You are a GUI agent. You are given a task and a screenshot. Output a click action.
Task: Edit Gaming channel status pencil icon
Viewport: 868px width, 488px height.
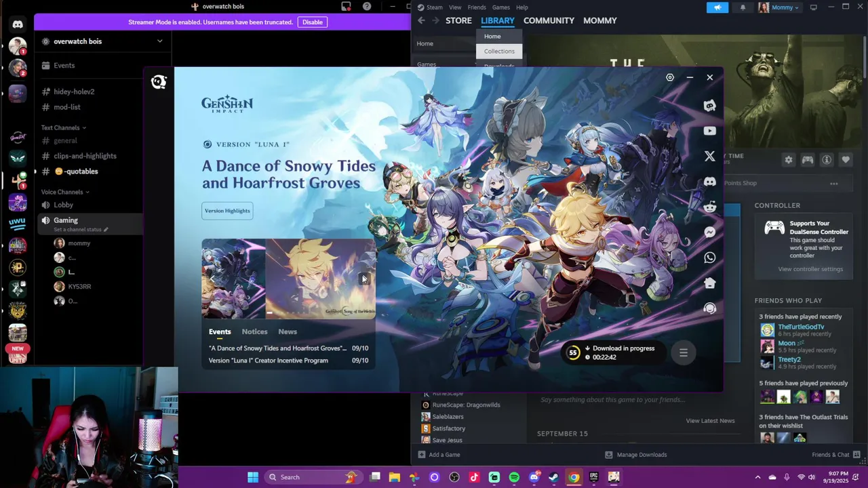pos(106,230)
